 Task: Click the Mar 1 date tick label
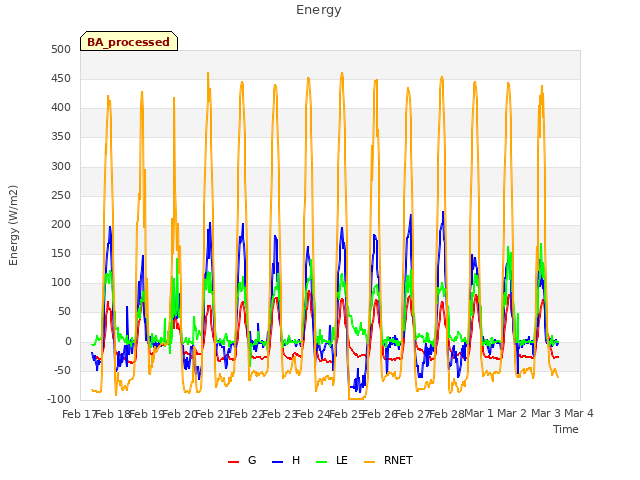click(x=479, y=413)
